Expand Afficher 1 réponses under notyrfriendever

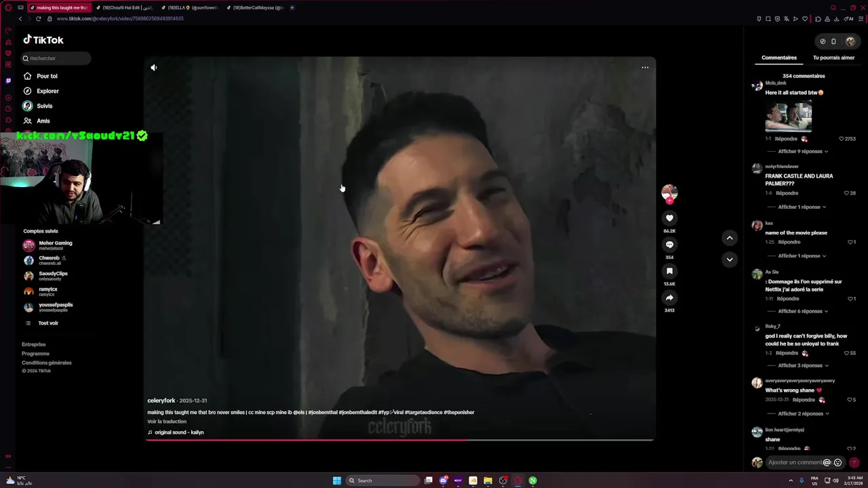pos(802,207)
